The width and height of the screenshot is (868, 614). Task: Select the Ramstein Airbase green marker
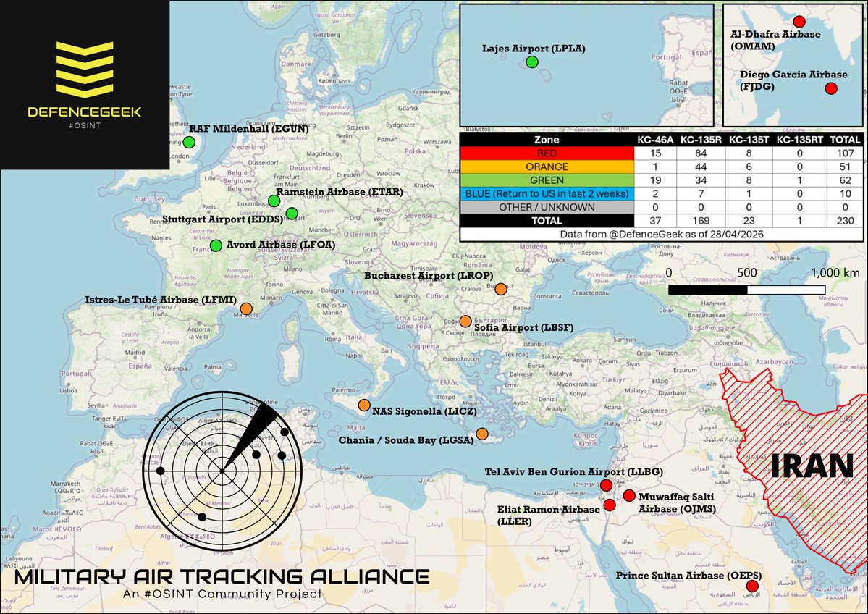coord(274,201)
